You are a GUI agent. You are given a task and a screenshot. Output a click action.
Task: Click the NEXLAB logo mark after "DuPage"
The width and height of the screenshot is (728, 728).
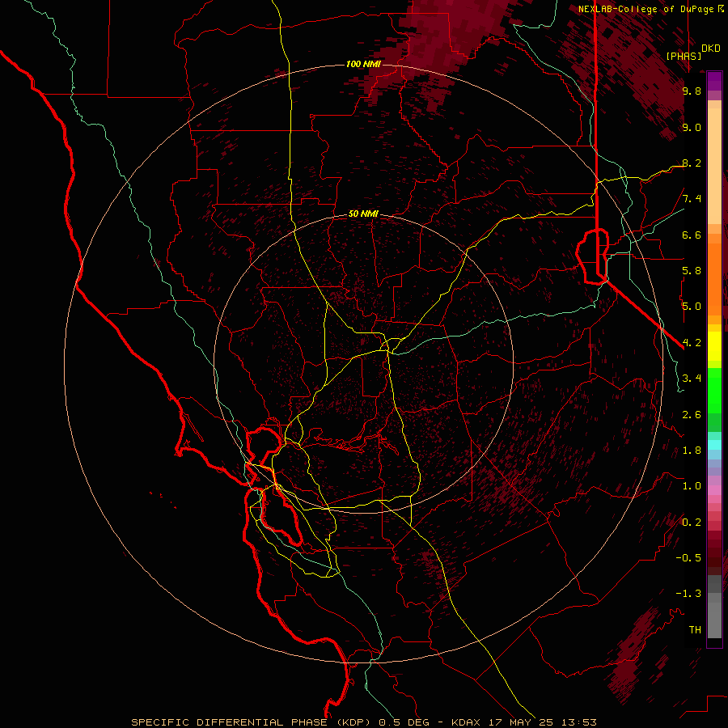(x=721, y=8)
